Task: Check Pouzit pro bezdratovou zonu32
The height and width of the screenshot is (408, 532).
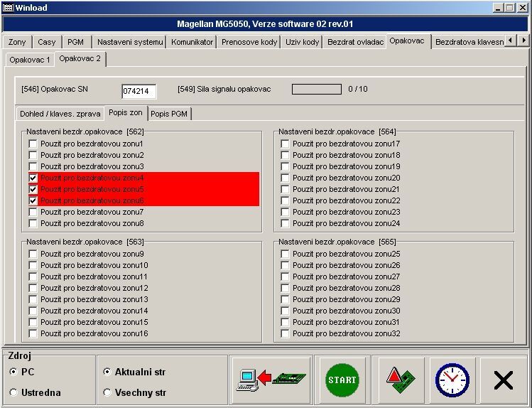Action: click(286, 333)
